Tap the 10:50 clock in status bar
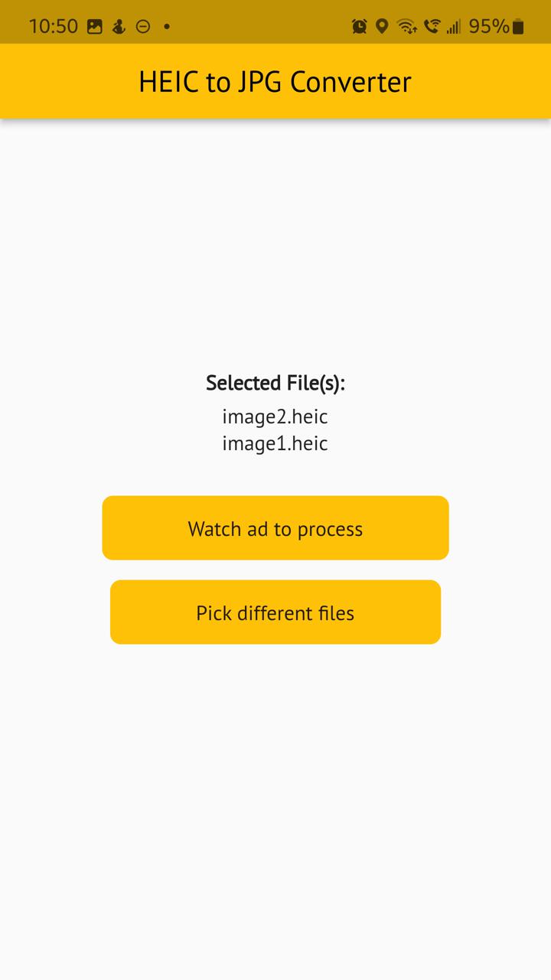 click(54, 27)
